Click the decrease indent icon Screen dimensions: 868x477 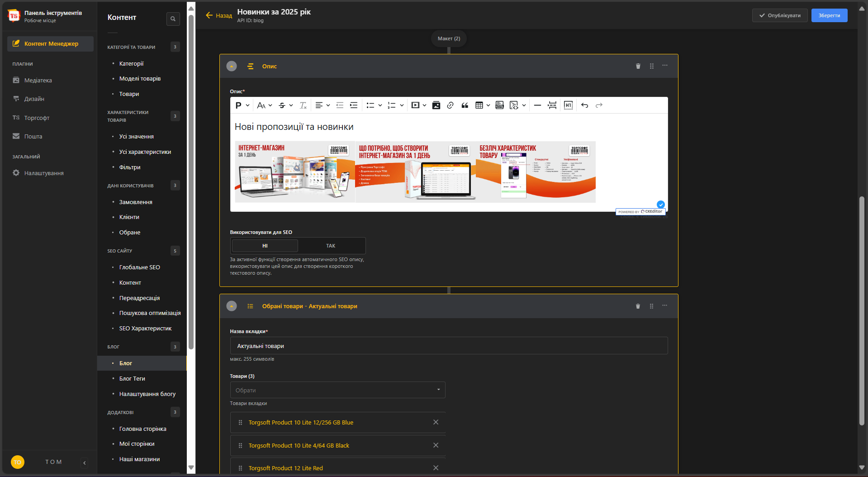[340, 105]
